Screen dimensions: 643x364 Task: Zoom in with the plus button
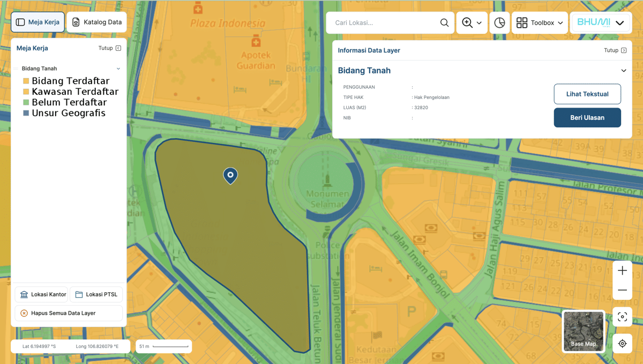point(622,270)
